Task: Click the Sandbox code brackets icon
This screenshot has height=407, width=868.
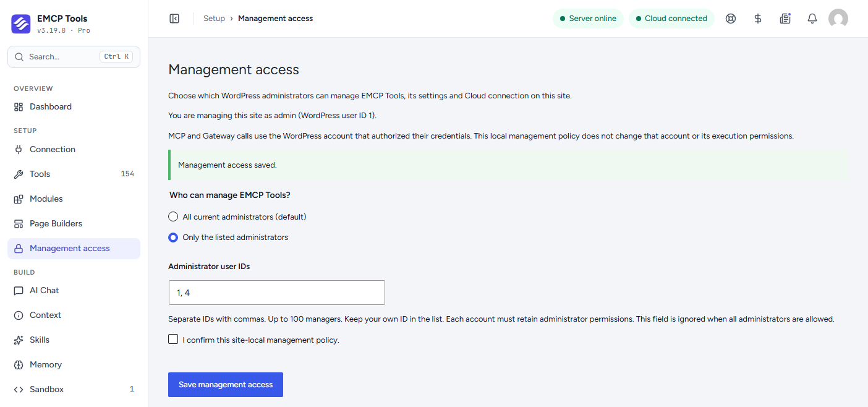Action: [x=19, y=390]
